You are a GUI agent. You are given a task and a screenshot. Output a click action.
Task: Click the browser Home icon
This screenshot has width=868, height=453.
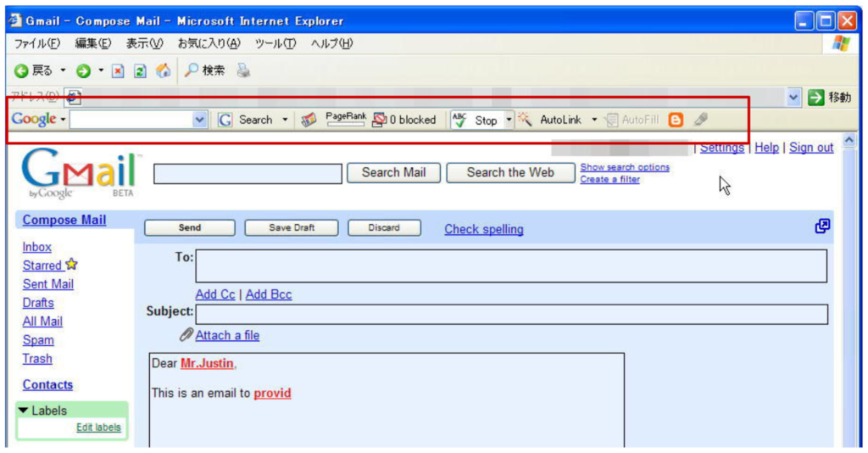(163, 71)
